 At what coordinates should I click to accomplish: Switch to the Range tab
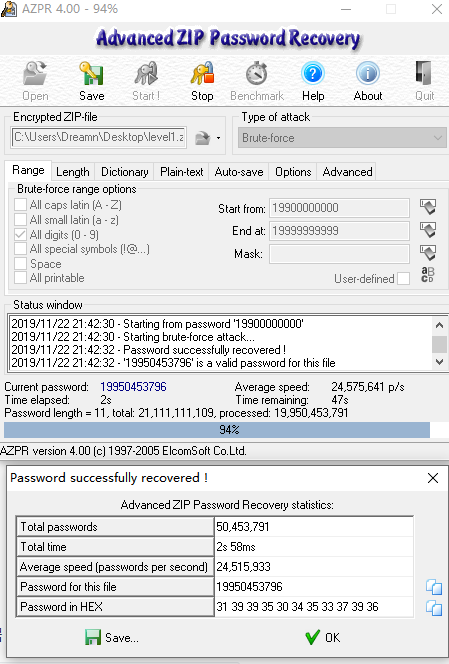point(28,170)
